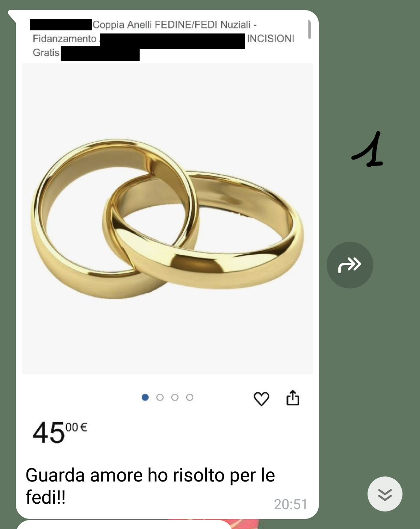The width and height of the screenshot is (420, 529).
Task: Tap the 'INCISIONI' text in the title
Action: pyautogui.click(x=271, y=39)
